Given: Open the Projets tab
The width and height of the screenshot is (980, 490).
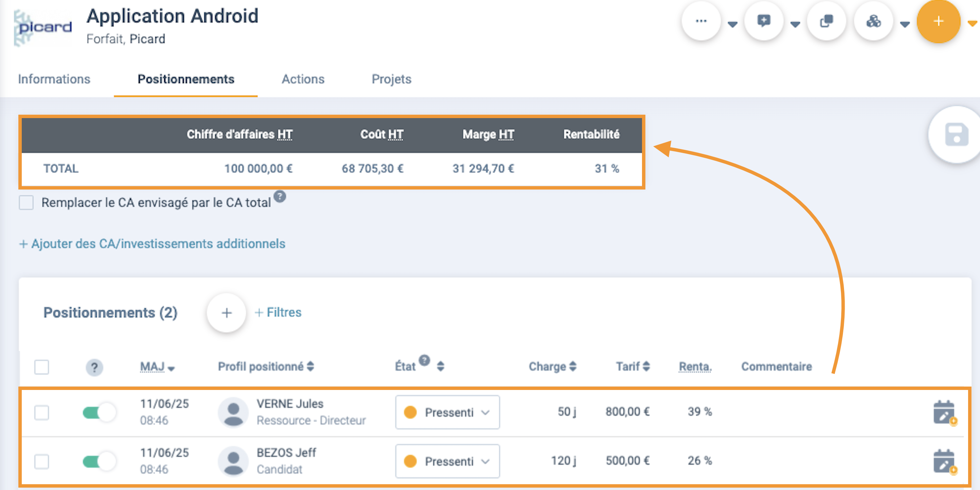Looking at the screenshot, I should tap(391, 79).
